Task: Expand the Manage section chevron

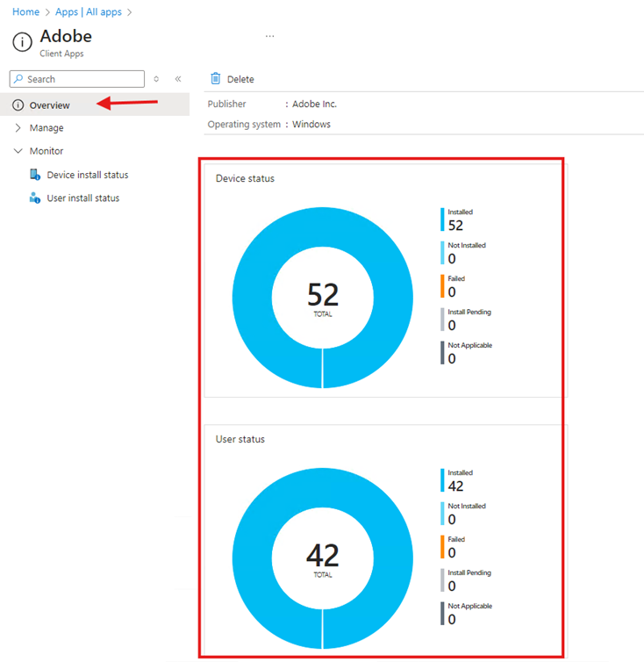Action: [x=18, y=127]
